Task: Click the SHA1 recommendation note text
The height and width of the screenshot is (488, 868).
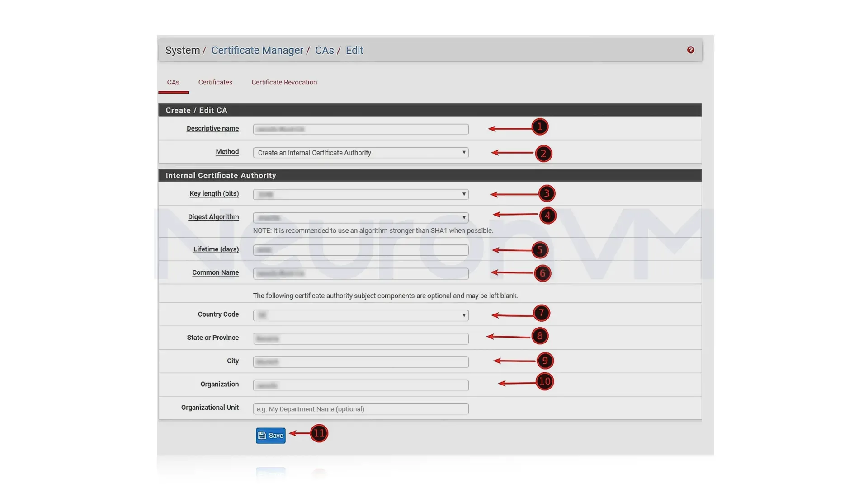Action: point(373,231)
